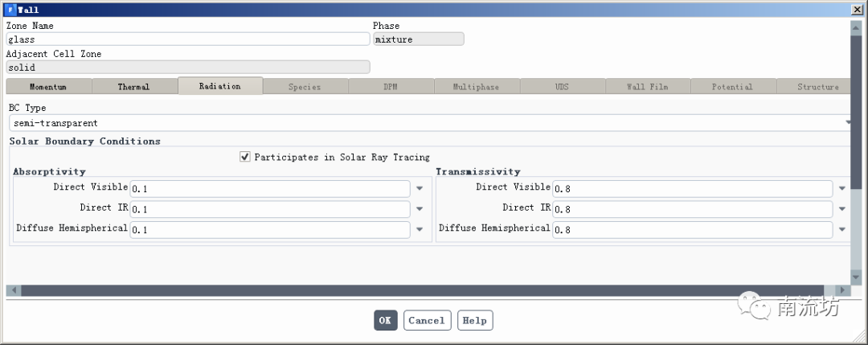Click the Absorptivity group label
This screenshot has width=868, height=345.
click(49, 171)
